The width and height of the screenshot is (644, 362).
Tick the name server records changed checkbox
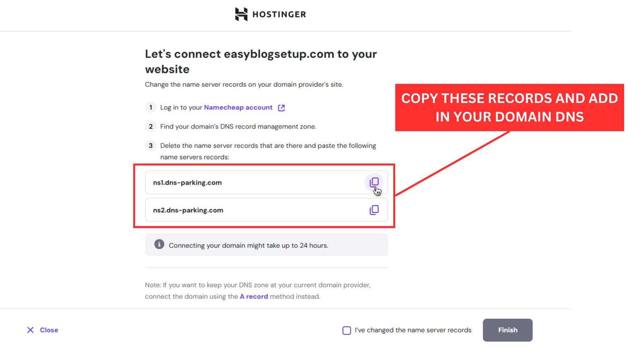point(347,330)
